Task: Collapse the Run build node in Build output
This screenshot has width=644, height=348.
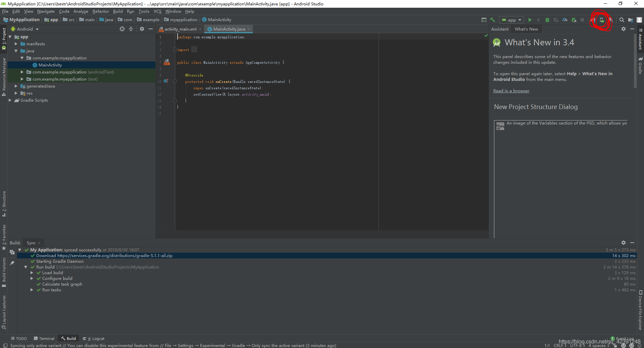Action: pos(26,267)
